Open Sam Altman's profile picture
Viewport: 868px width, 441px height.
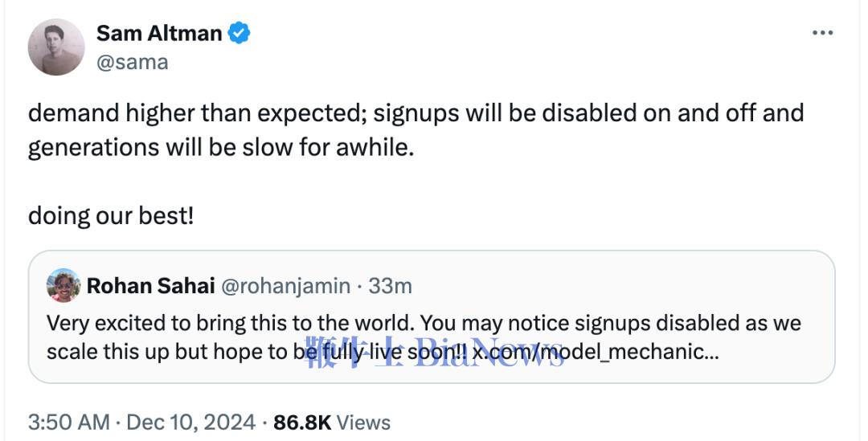click(56, 47)
